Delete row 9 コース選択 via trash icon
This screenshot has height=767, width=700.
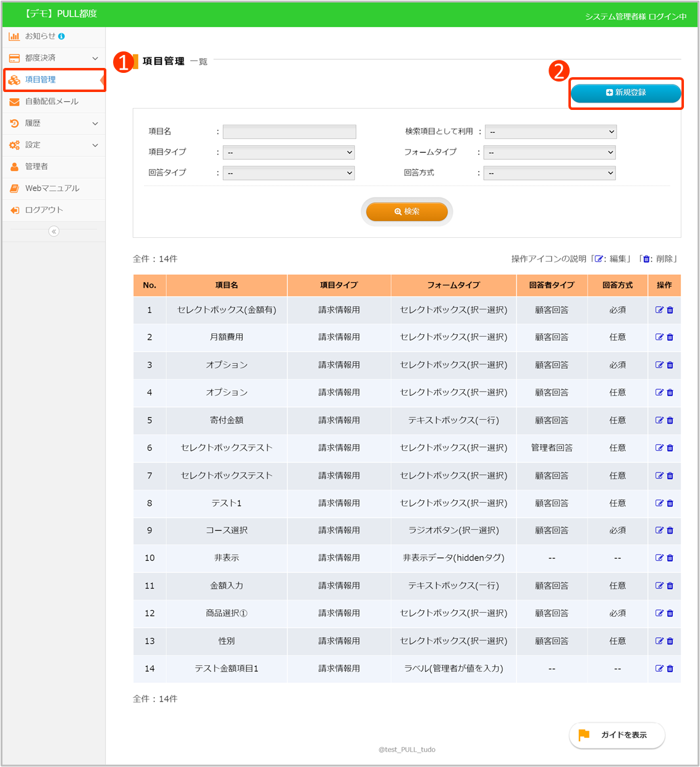(670, 530)
